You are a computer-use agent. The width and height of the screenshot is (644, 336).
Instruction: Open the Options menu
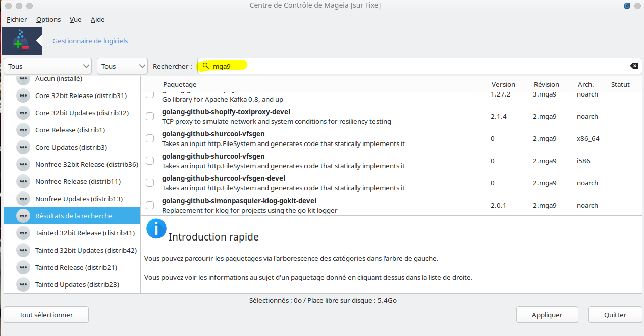(48, 19)
